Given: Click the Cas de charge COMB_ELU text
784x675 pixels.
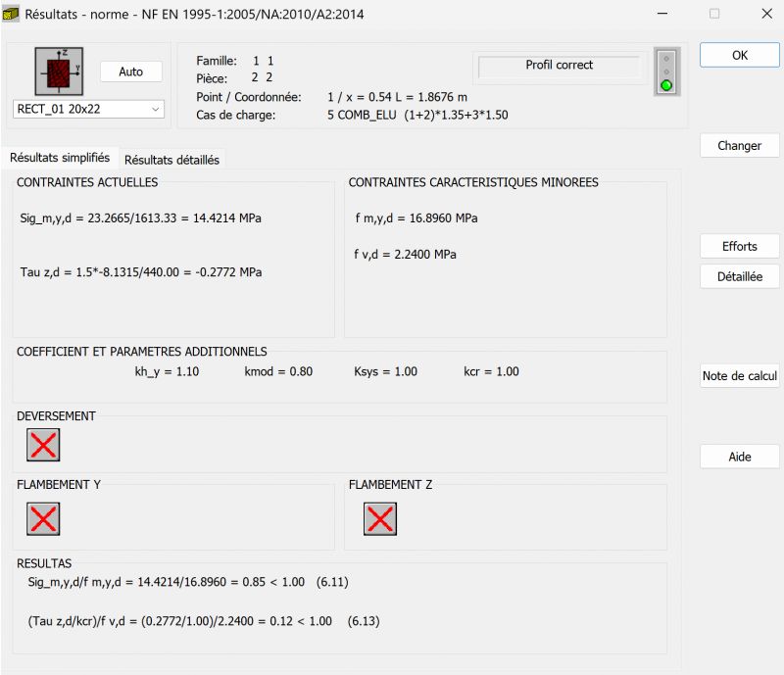Looking at the screenshot, I should click(x=417, y=115).
